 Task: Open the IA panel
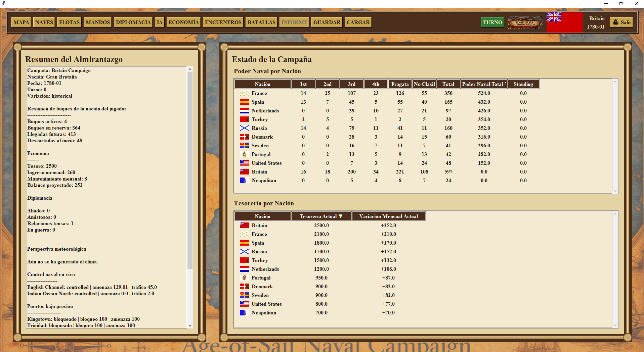point(160,22)
